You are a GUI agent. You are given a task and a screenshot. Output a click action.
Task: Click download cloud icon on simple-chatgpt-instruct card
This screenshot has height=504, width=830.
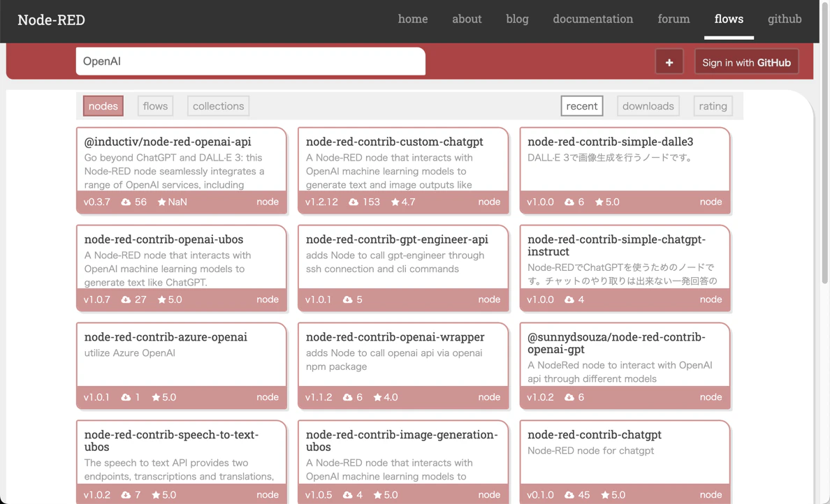(x=569, y=300)
